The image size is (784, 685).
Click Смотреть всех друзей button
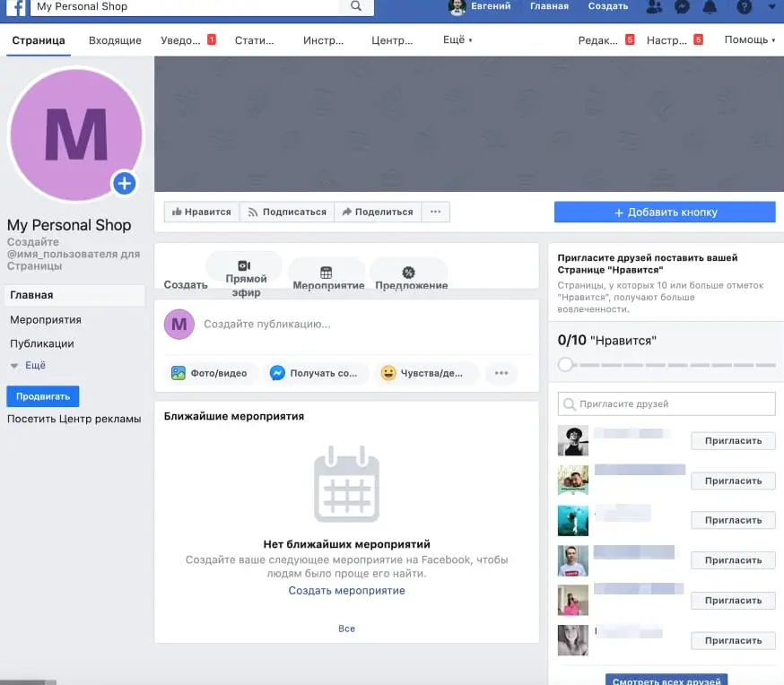666,680
